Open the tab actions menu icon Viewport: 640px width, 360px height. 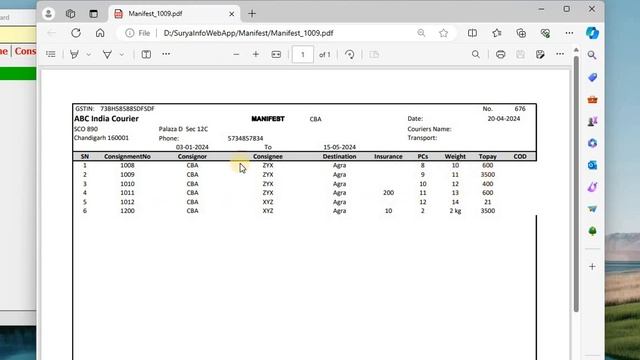93,14
